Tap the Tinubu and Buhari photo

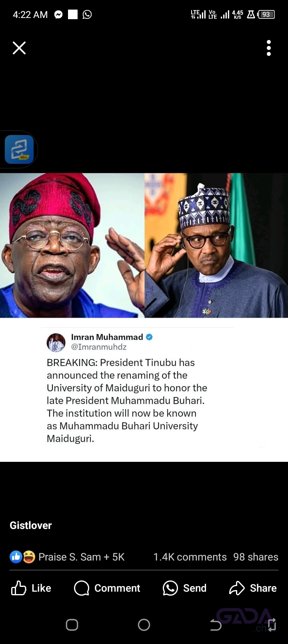[x=144, y=245]
